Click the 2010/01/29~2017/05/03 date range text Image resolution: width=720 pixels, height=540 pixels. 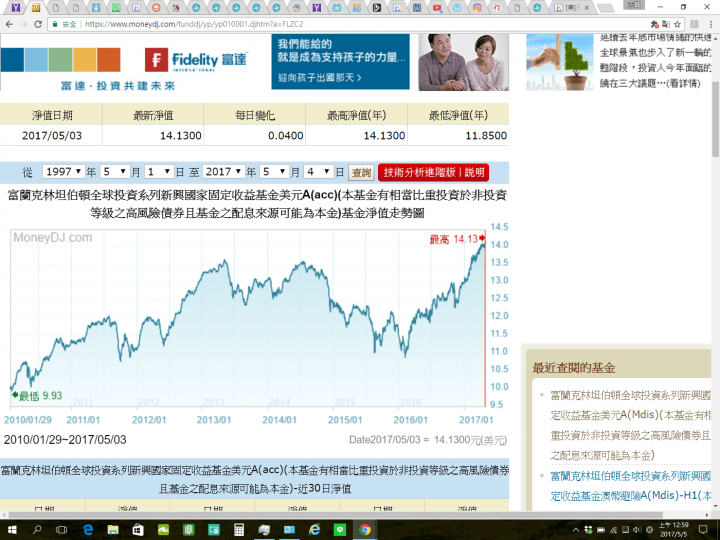[65, 439]
